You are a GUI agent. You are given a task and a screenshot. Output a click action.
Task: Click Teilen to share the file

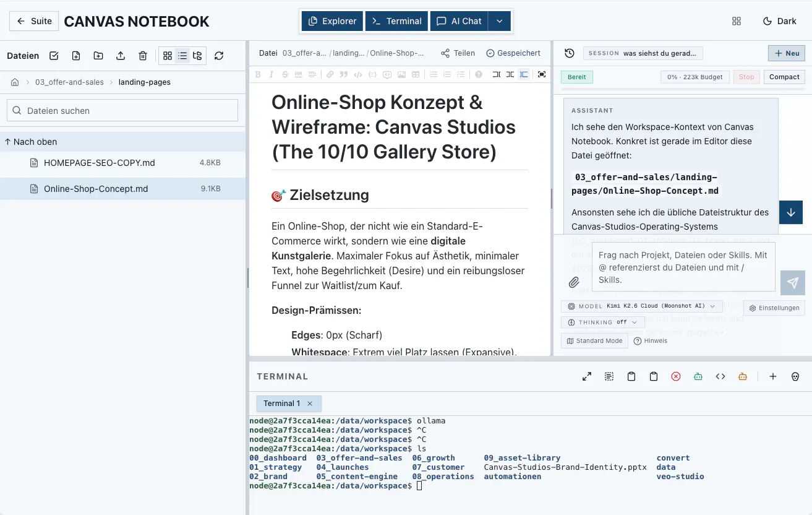pyautogui.click(x=458, y=53)
